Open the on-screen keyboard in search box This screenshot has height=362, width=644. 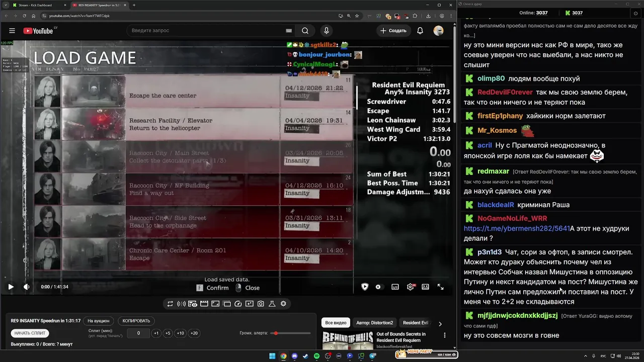(289, 31)
